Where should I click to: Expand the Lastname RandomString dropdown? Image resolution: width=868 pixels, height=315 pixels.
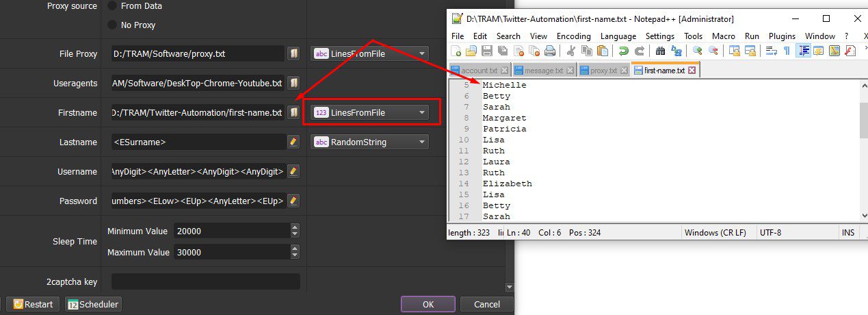370,142
